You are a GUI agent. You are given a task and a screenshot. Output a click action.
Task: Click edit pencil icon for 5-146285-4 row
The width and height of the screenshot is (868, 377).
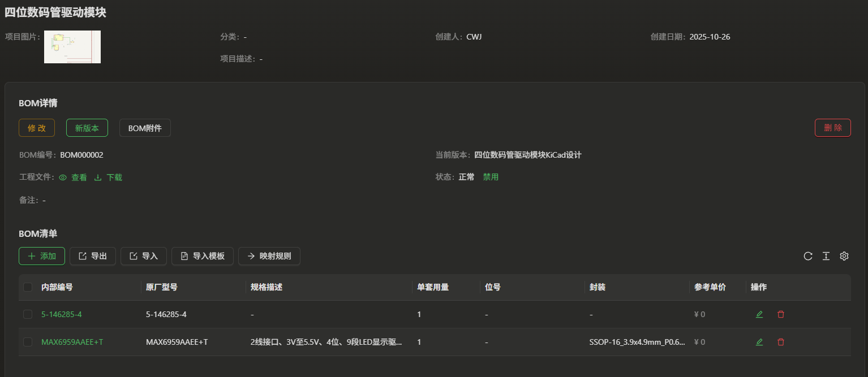point(759,314)
